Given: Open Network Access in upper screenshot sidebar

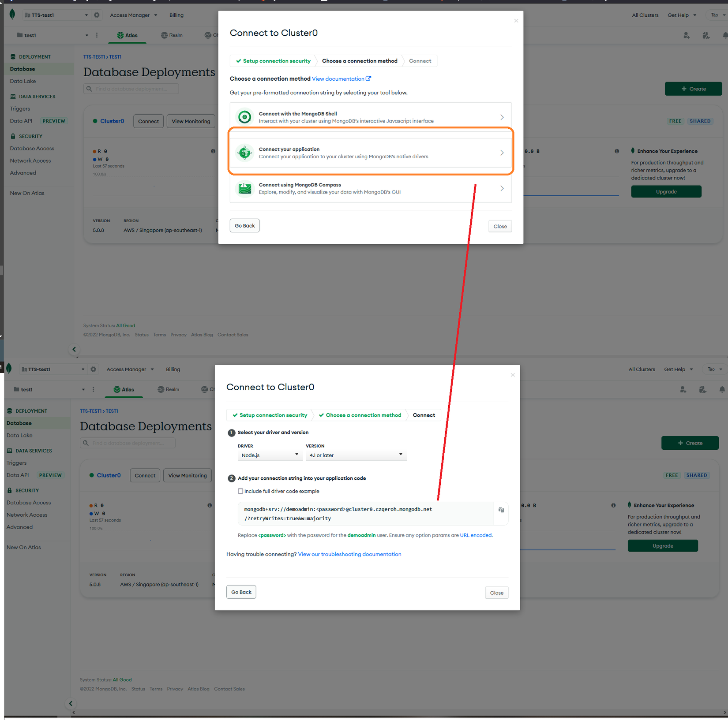Looking at the screenshot, I should [x=30, y=161].
